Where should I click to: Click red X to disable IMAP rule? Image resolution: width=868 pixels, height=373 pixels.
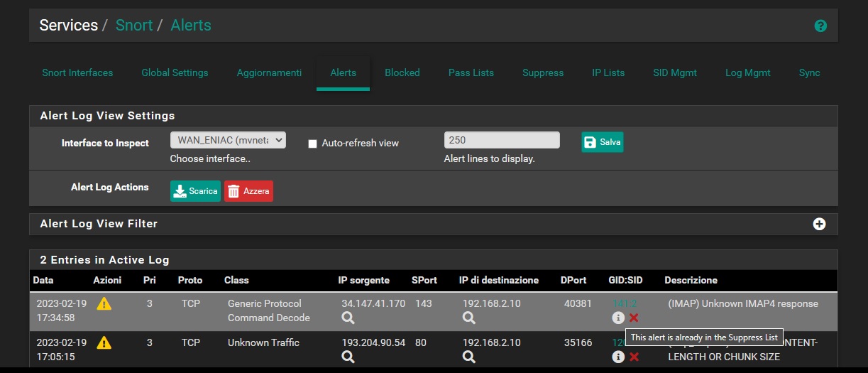tap(634, 318)
